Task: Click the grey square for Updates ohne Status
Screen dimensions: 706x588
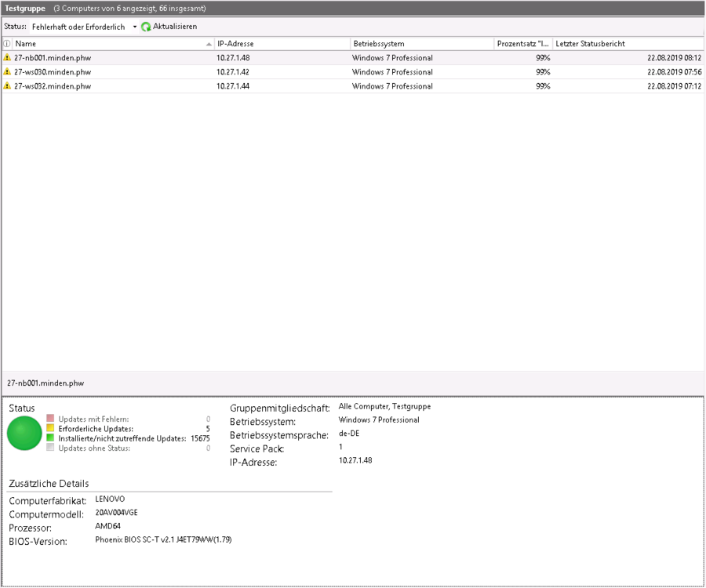Action: coord(51,448)
